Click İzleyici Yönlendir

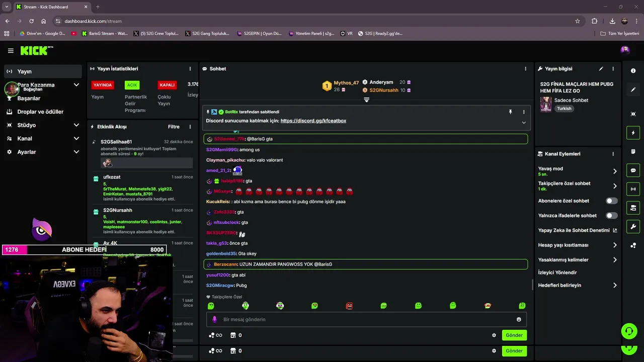pos(557,273)
